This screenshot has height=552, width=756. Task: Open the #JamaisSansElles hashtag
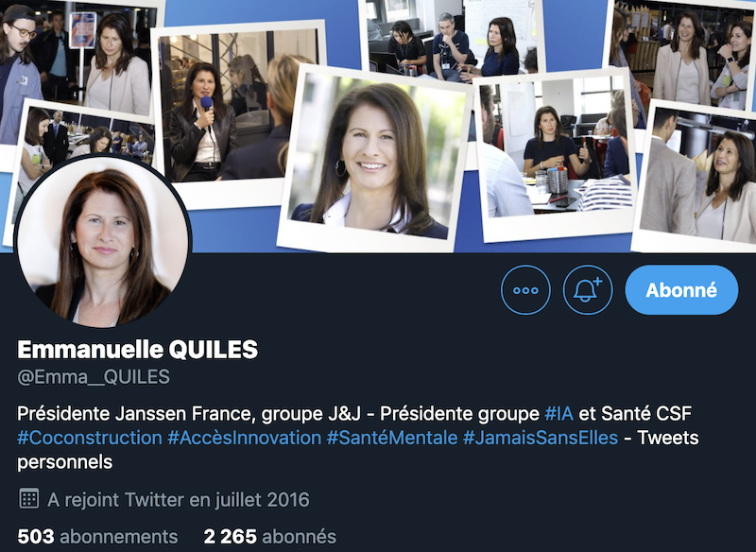pos(541,438)
